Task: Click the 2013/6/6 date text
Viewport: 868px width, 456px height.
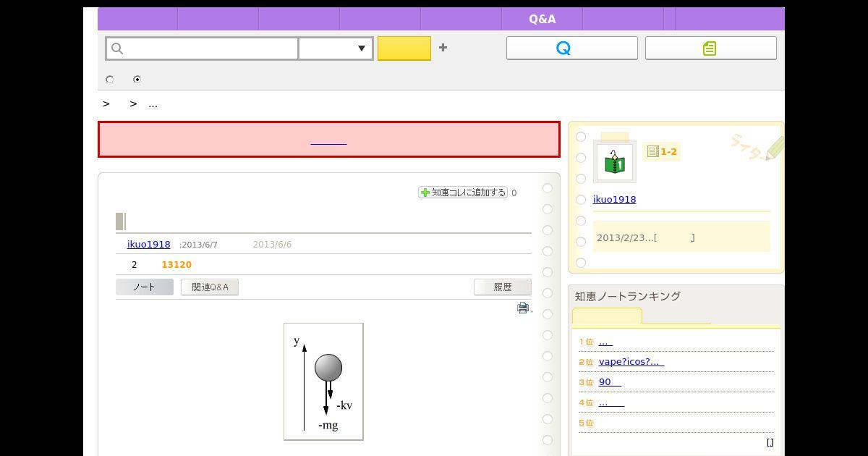Action: tap(272, 245)
